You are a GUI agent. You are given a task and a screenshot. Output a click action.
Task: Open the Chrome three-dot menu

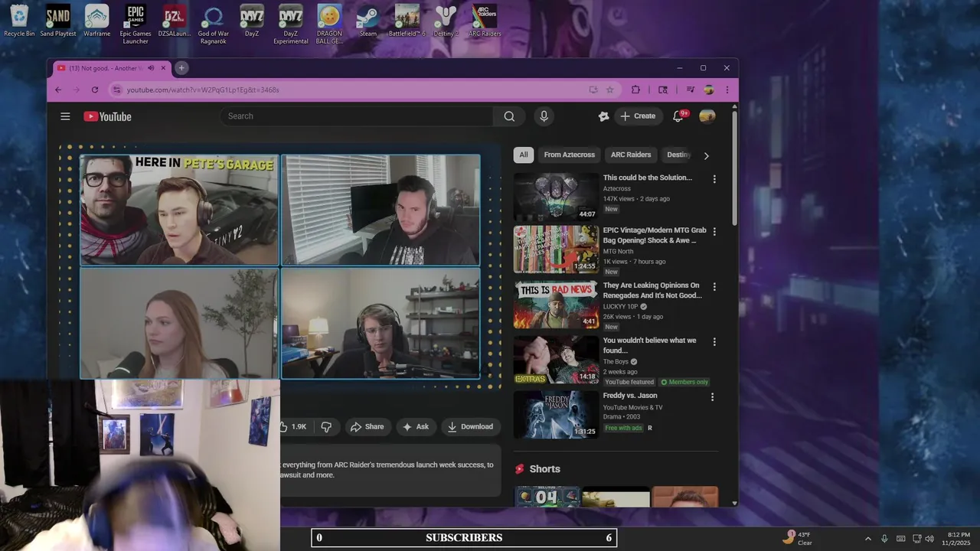point(727,90)
